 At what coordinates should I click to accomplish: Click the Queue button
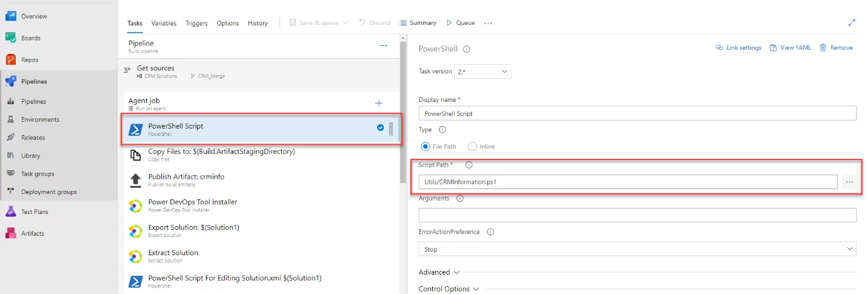[x=461, y=23]
